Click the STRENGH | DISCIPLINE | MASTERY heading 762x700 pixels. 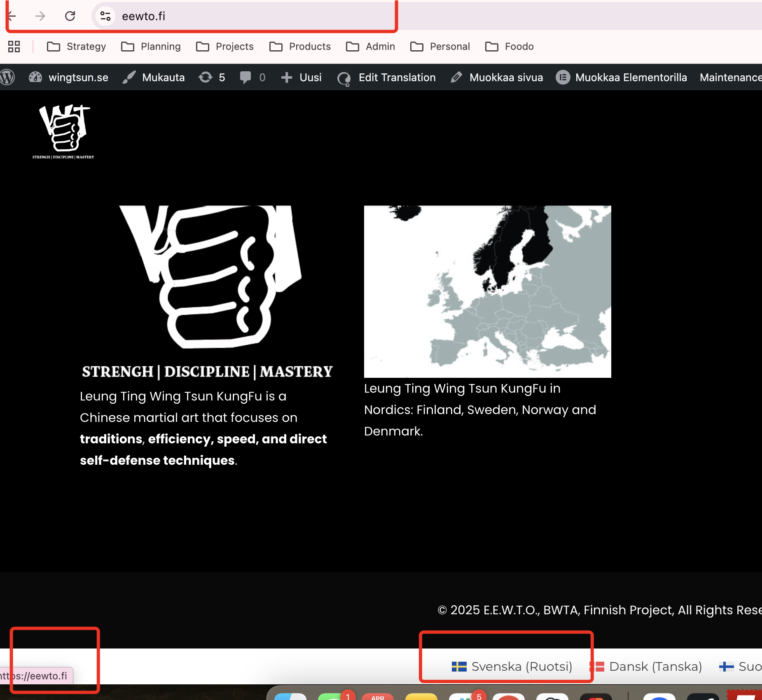(207, 372)
